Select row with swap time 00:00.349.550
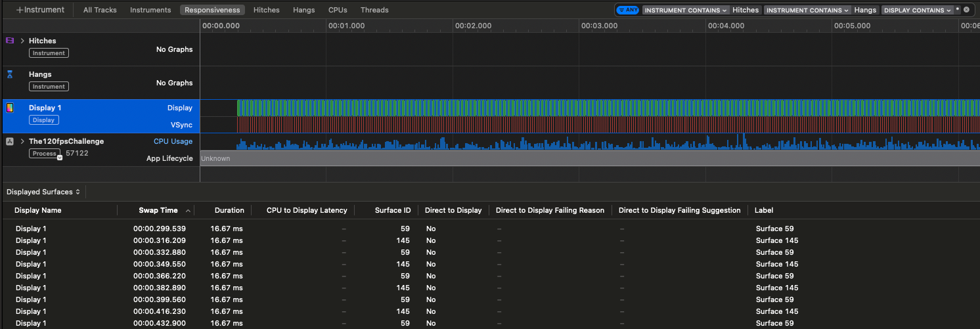 click(x=490, y=264)
